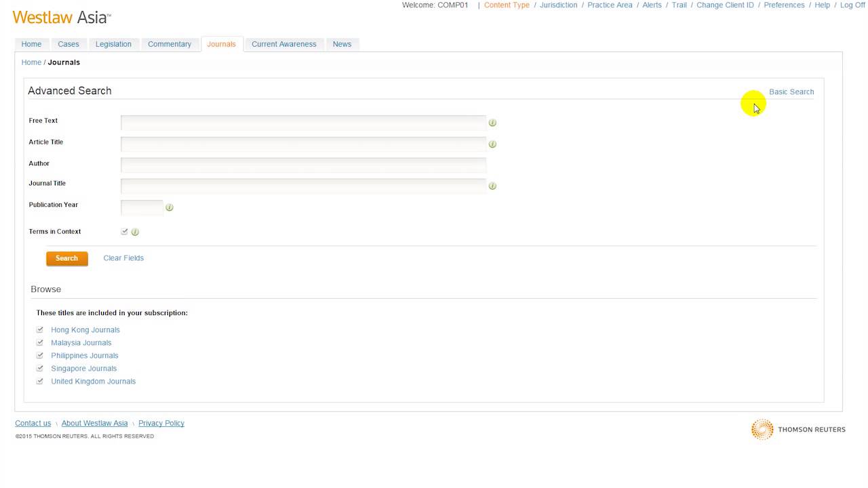Screen dimensions: 868x488
Task: Click Log Off
Action: click(853, 5)
